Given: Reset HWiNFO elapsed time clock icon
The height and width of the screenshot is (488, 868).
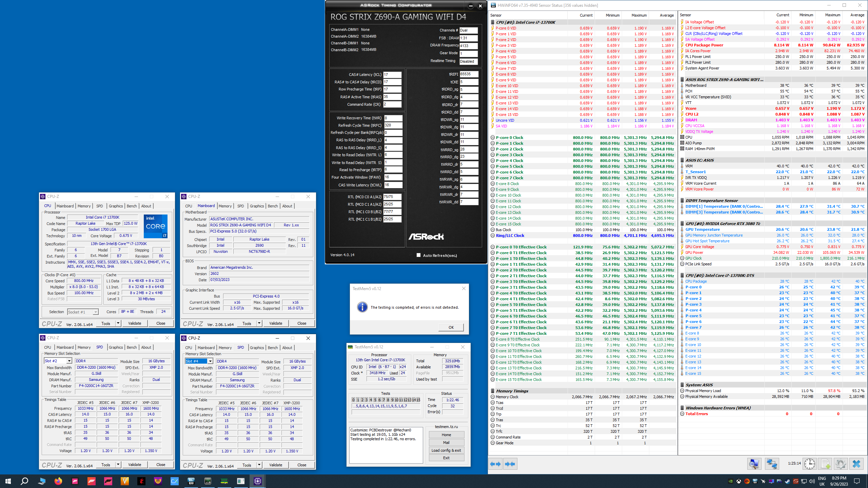Looking at the screenshot, I should [809, 464].
